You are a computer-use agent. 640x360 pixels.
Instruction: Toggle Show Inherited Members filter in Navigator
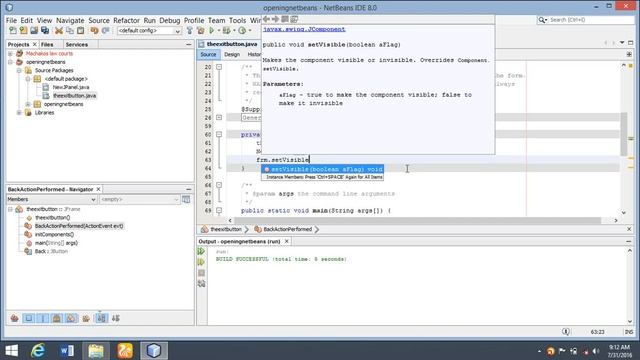coord(15,318)
